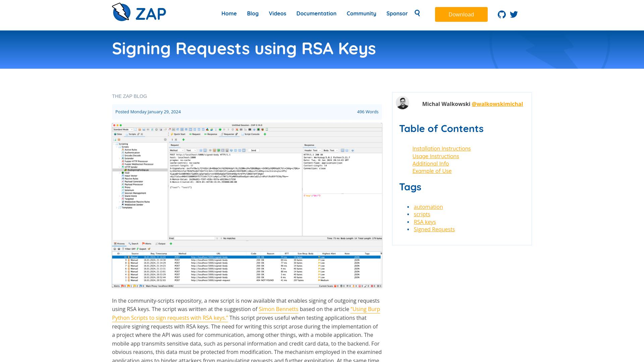The height and width of the screenshot is (362, 644).
Task: Click the '496 Words' count
Action: 368,112
